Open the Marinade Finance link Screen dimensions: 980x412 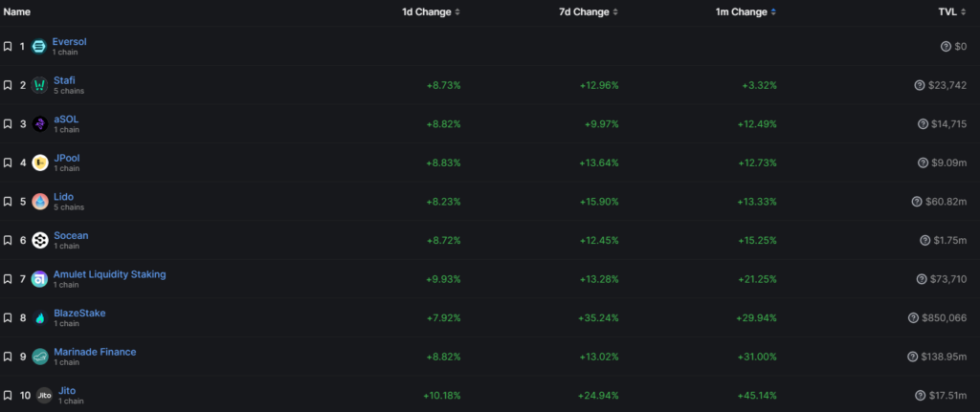95,352
